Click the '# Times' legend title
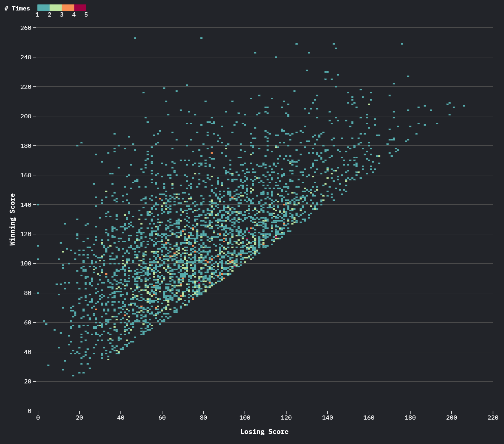Screen dimensions: 504x444 [17, 9]
